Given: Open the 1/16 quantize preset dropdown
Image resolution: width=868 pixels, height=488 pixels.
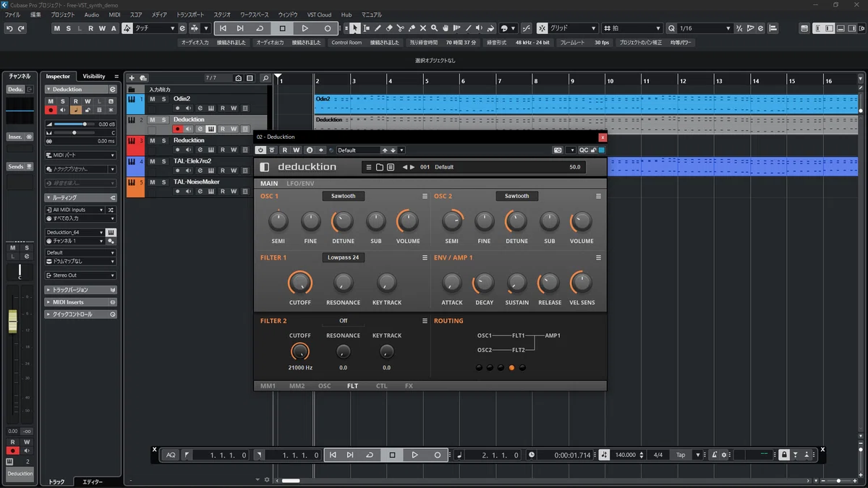Looking at the screenshot, I should click(706, 28).
